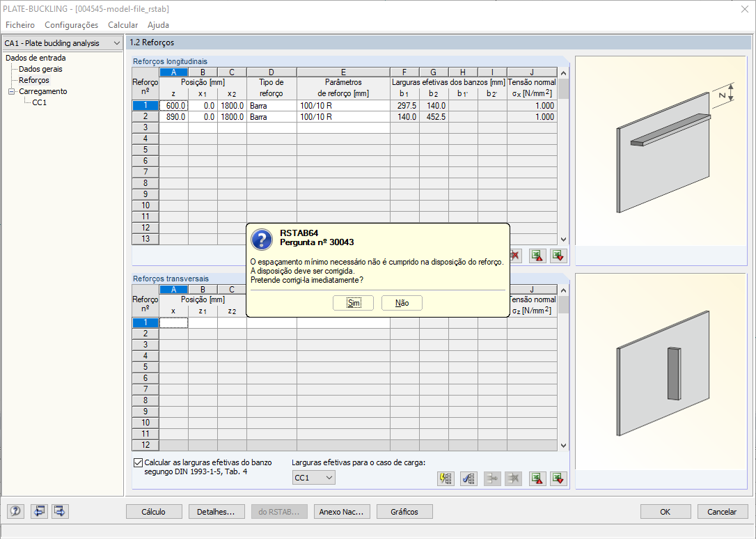Click Tensão normal value 1.000 in row 2

point(533,117)
